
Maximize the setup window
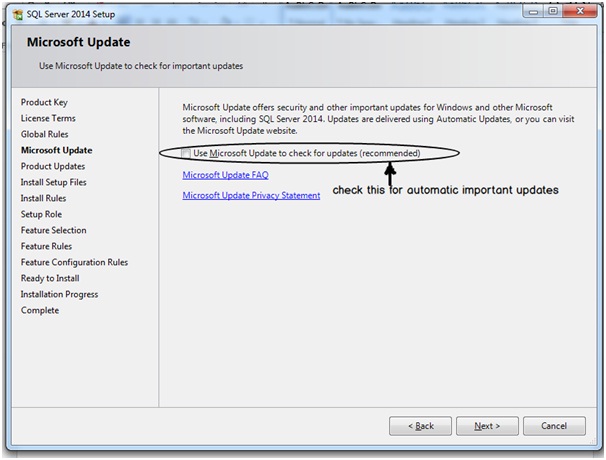553,12
